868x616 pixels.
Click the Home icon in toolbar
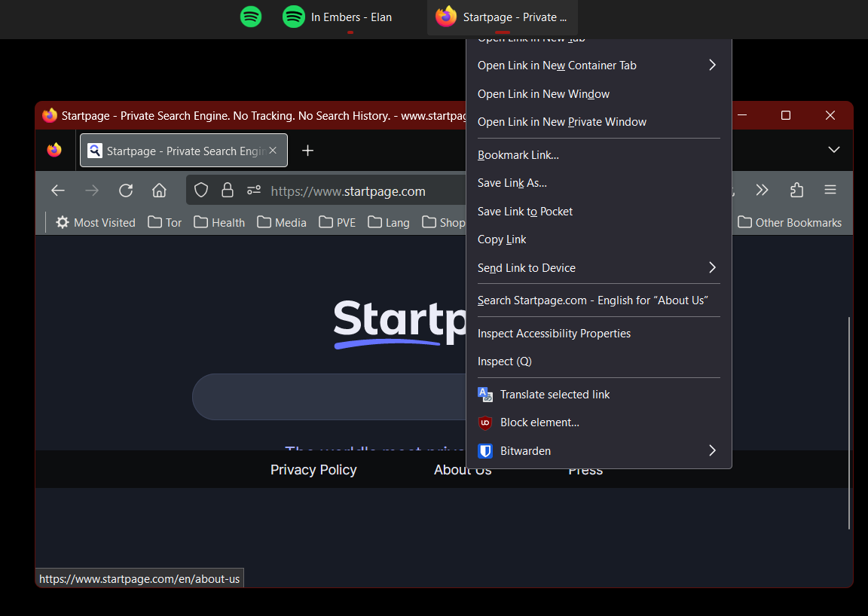click(x=159, y=191)
